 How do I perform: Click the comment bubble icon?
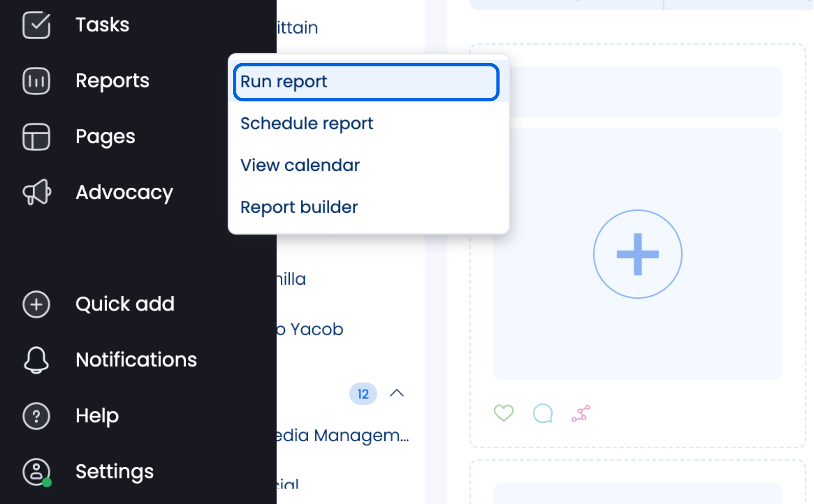pyautogui.click(x=543, y=413)
